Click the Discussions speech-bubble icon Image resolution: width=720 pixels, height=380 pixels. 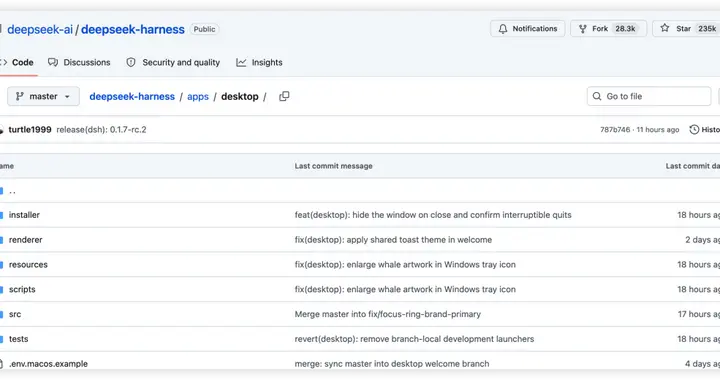point(53,62)
